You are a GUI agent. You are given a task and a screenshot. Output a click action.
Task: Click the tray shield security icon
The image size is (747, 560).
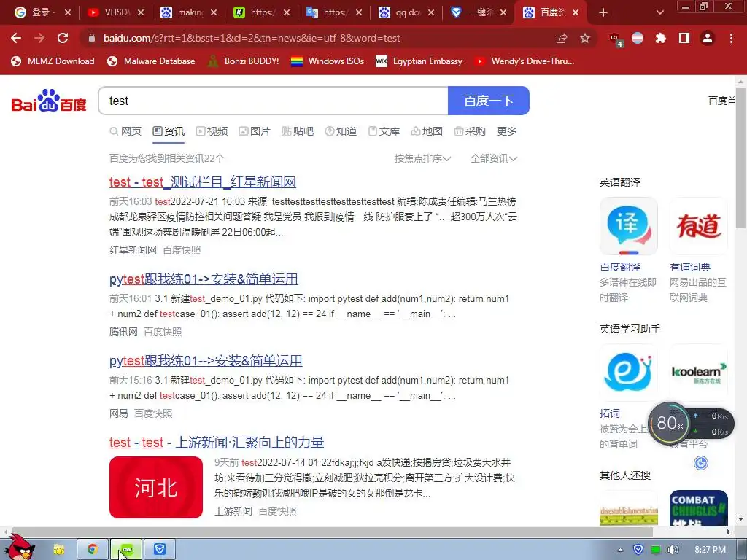pos(638,550)
